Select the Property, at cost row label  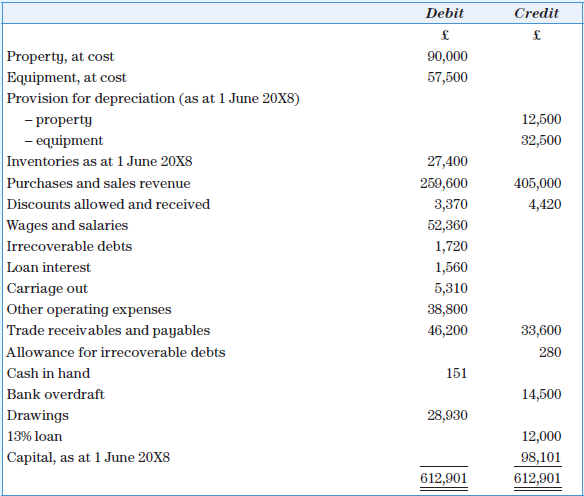coord(60,57)
